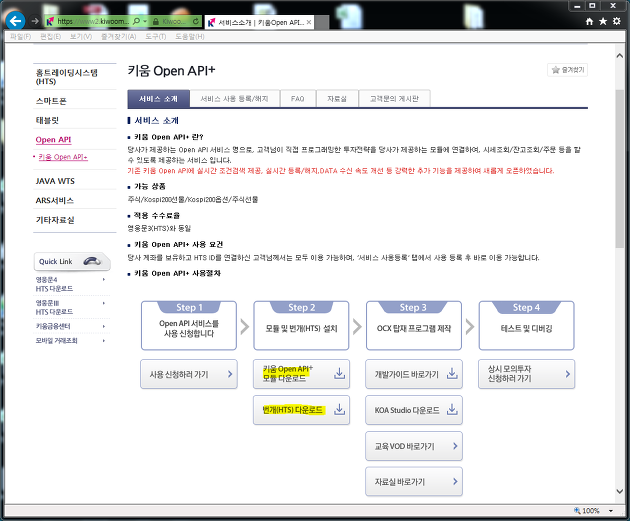The image size is (630, 521).
Task: Click the scrollbar up arrow
Action: click(x=620, y=55)
